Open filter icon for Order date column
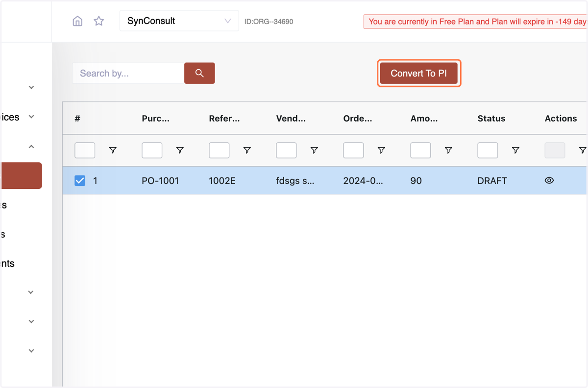The width and height of the screenshot is (588, 388). [x=381, y=150]
